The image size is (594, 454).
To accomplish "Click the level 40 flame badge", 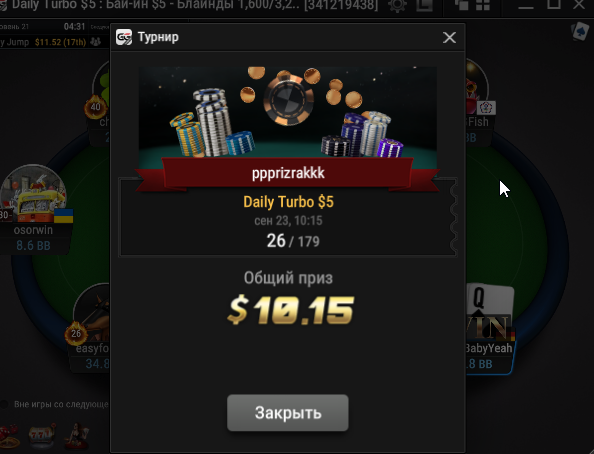I will (95, 107).
